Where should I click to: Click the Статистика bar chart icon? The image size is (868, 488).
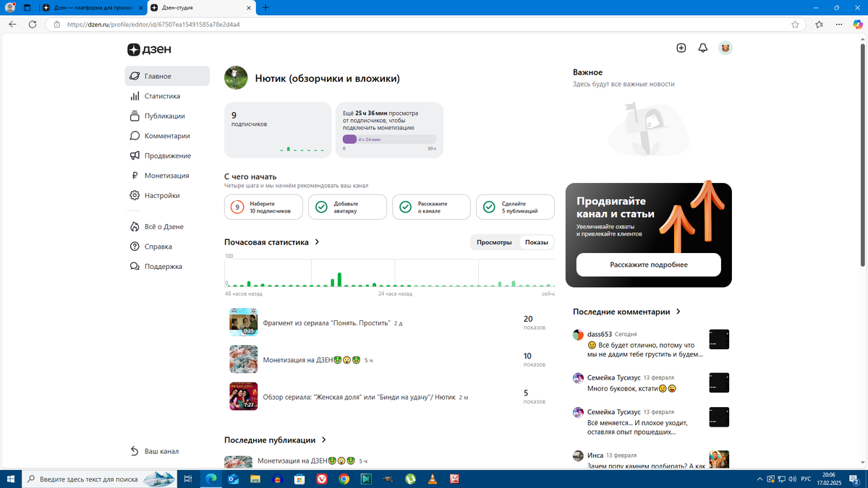click(x=135, y=96)
